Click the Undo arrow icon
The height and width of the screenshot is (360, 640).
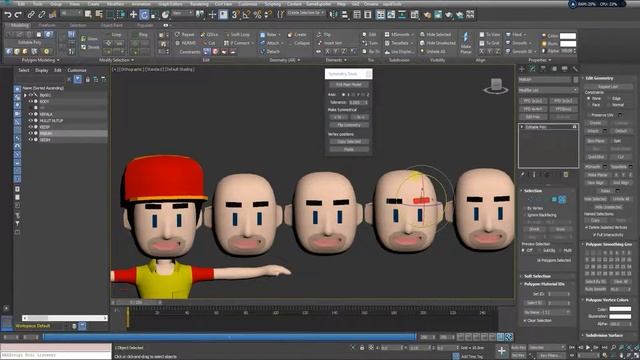pyautogui.click(x=8, y=15)
